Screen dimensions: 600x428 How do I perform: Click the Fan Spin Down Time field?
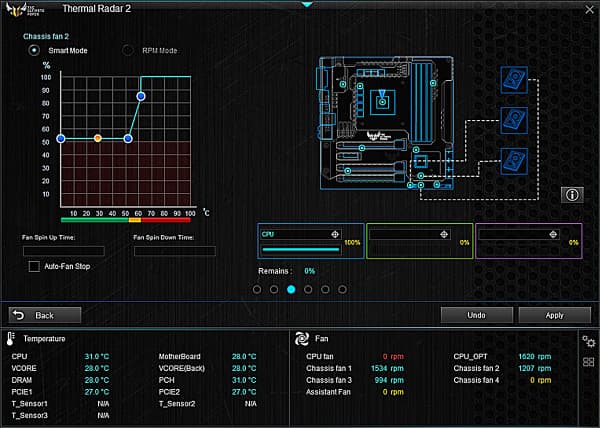(175, 251)
